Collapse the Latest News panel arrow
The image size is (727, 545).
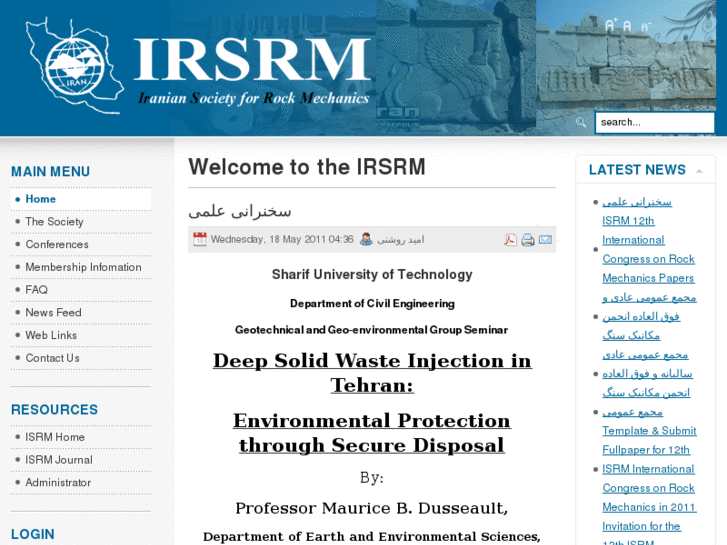click(x=699, y=171)
